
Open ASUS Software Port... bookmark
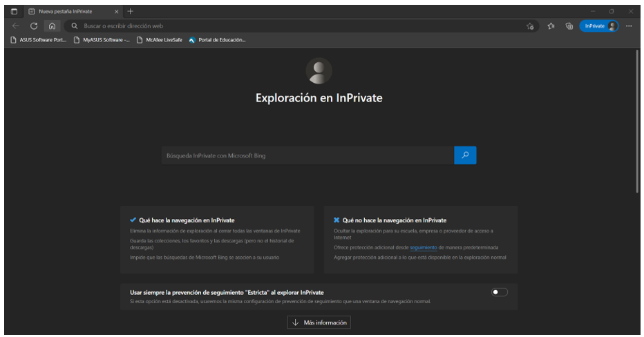[38, 40]
